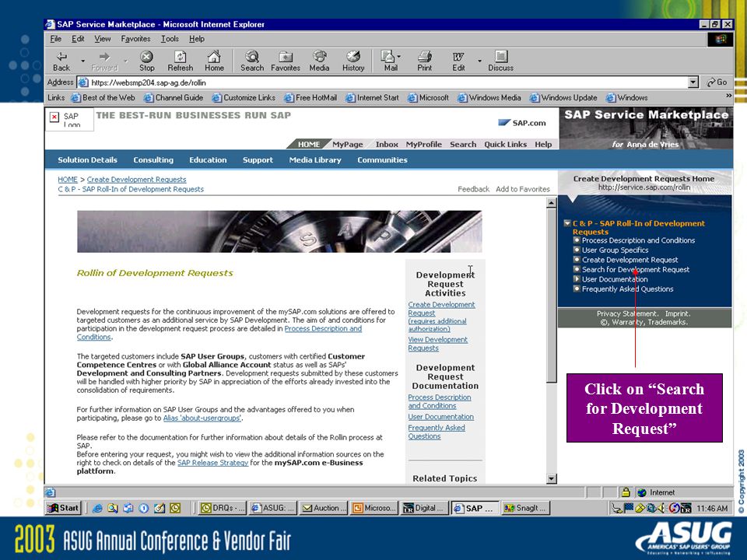Viewport: 747px width, 560px height.
Task: Expand User Documentation tree node arrow
Action: (x=577, y=279)
